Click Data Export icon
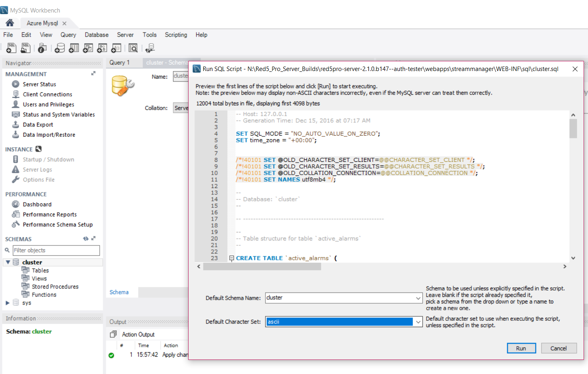The width and height of the screenshot is (588, 374). [x=16, y=124]
